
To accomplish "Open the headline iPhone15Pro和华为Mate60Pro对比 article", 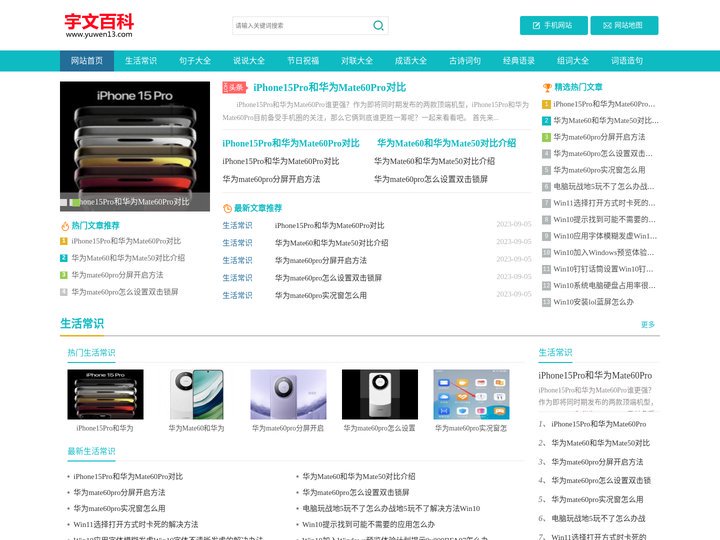I will [x=330, y=87].
